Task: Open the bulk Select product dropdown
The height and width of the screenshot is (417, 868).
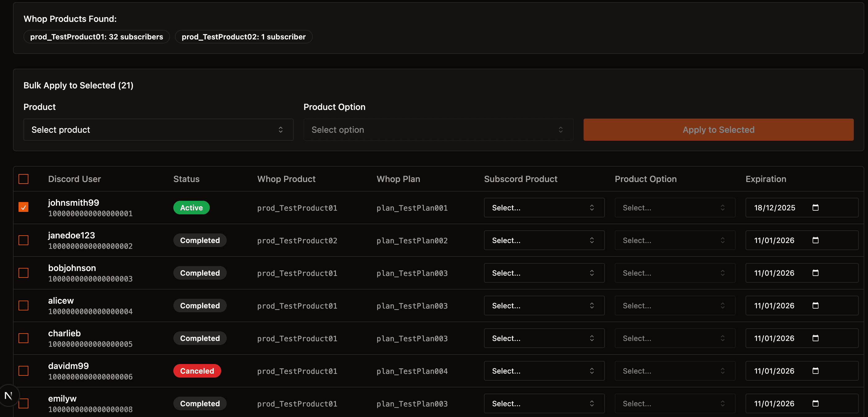Action: click(158, 130)
